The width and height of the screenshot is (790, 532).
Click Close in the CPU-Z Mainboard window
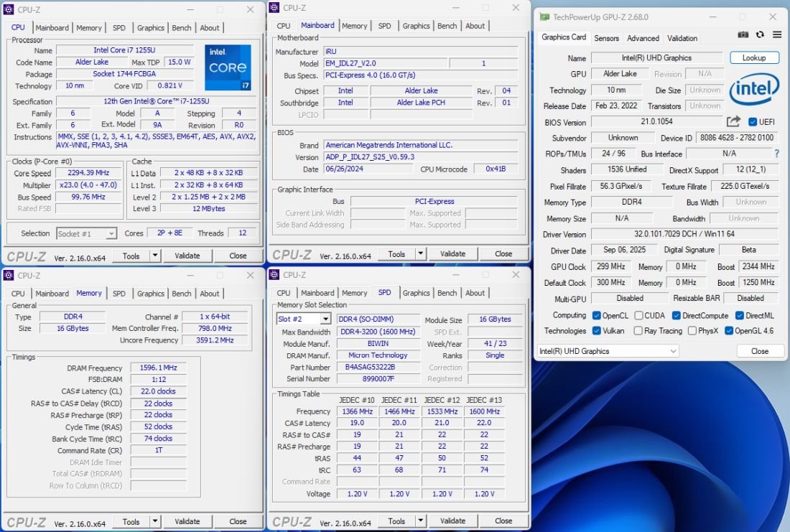coord(503,254)
